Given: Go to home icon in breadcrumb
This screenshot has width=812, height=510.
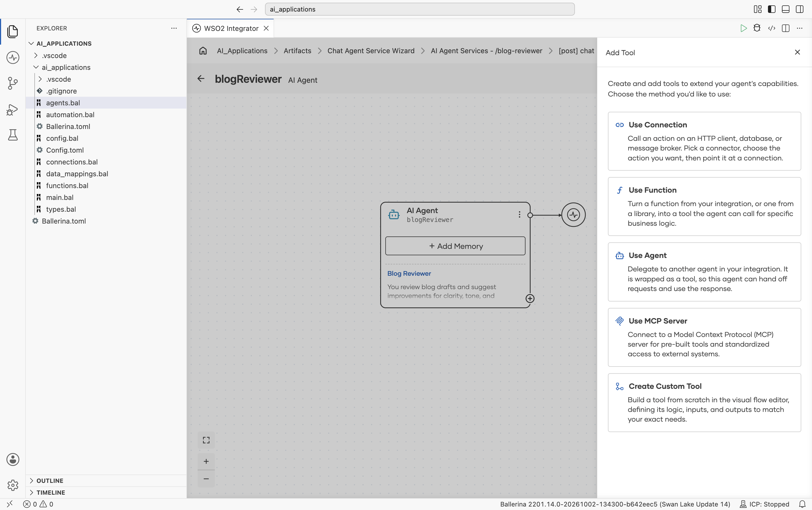Looking at the screenshot, I should [203, 51].
